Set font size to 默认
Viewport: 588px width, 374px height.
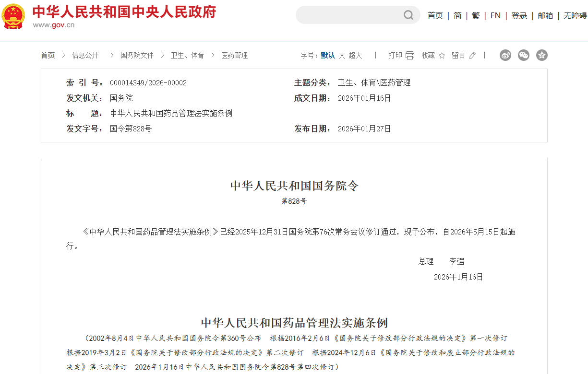[x=328, y=56]
